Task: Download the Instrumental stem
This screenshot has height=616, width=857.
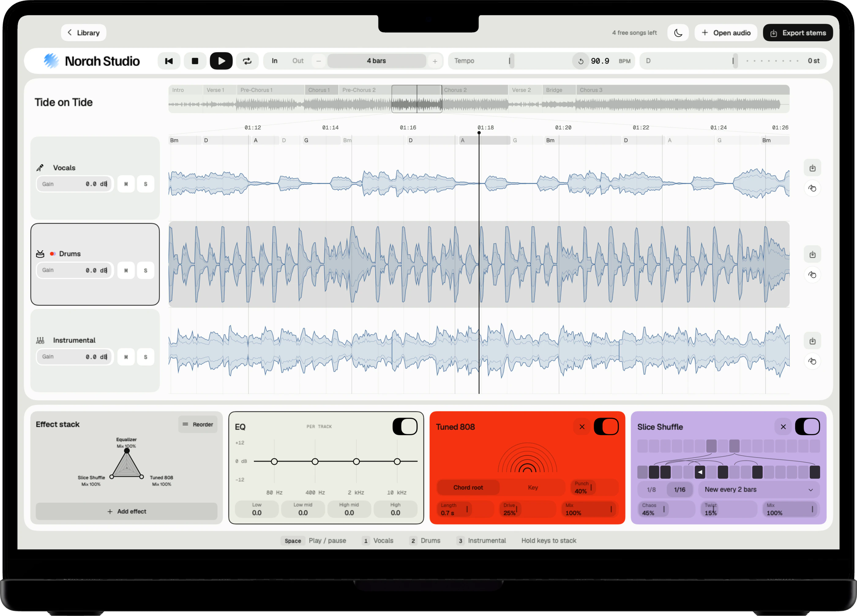Action: tap(812, 341)
